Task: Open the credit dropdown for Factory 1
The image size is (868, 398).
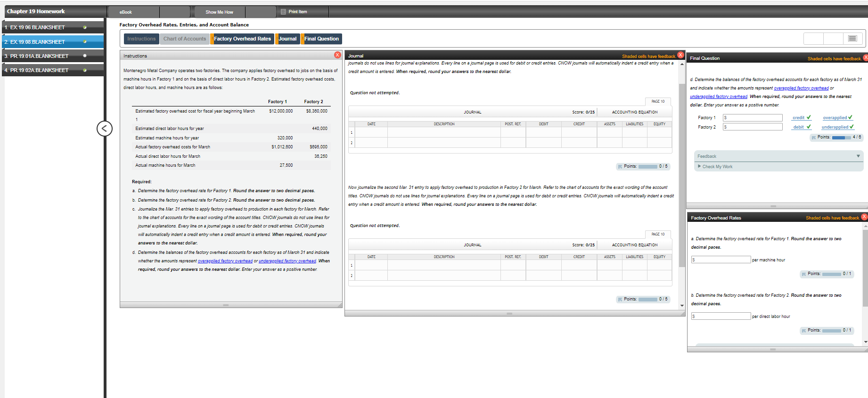Action: pyautogui.click(x=802, y=118)
